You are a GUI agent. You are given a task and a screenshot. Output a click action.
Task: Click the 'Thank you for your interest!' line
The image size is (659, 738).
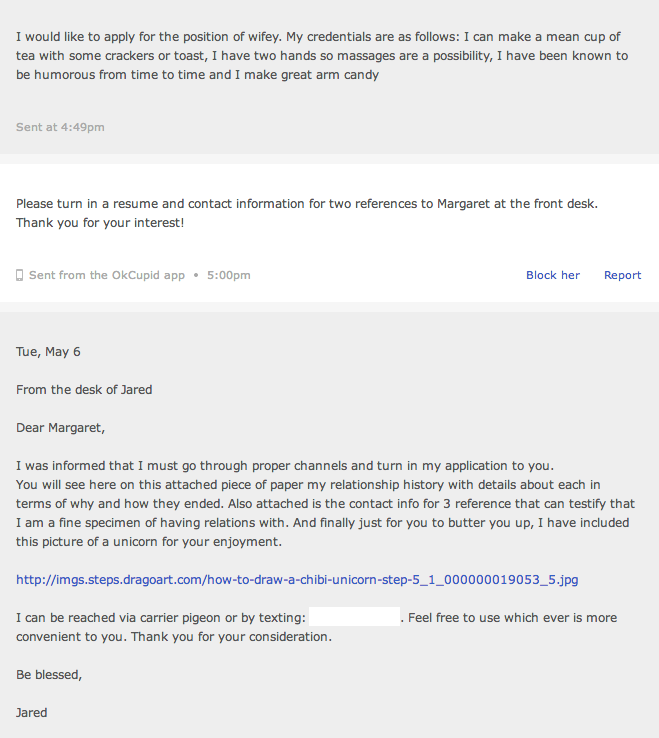tap(100, 223)
